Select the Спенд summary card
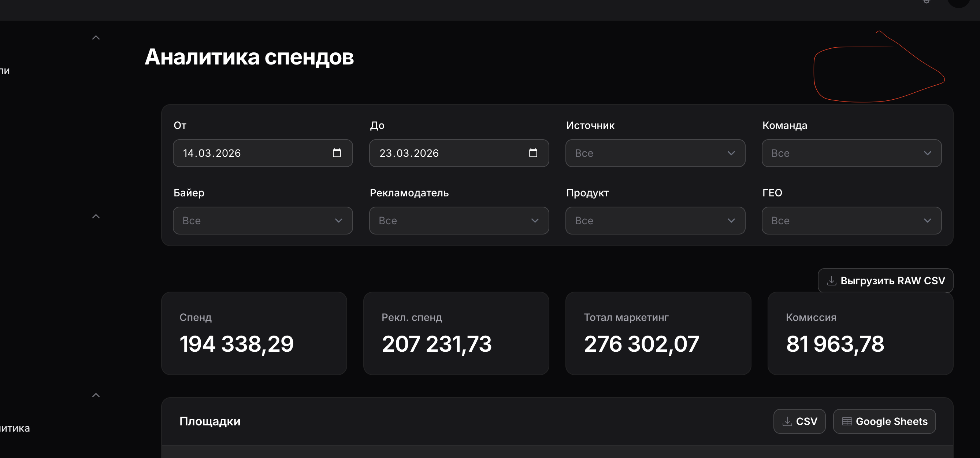 (x=254, y=333)
